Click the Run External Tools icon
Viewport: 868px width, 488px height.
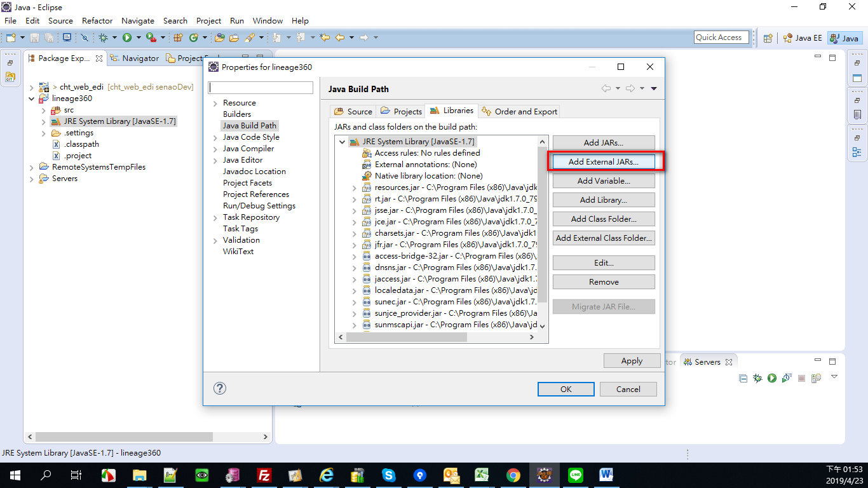pos(151,37)
